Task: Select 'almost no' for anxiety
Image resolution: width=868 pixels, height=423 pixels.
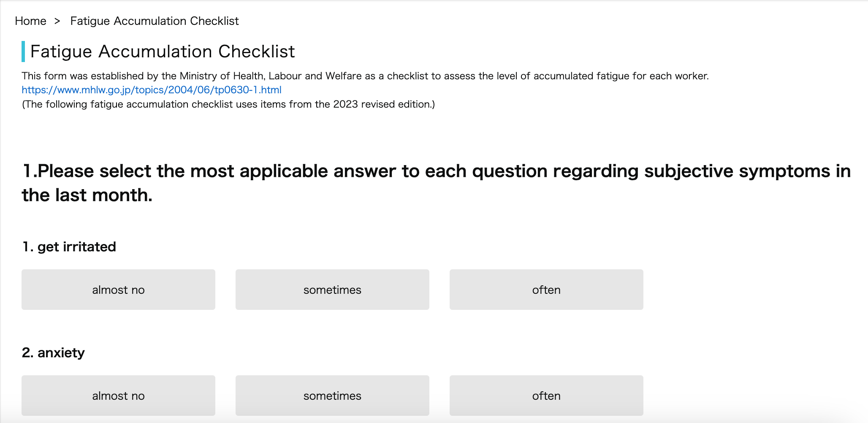Action: 118,396
